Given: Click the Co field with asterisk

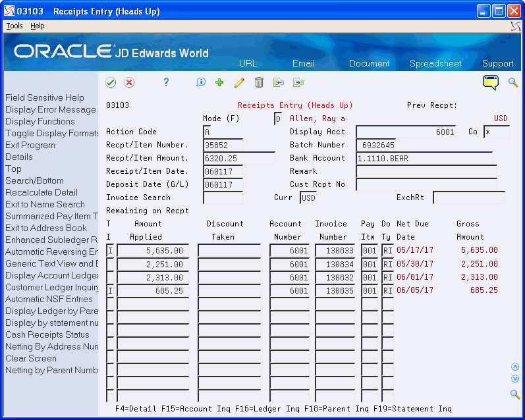Looking at the screenshot, I should click(x=497, y=132).
